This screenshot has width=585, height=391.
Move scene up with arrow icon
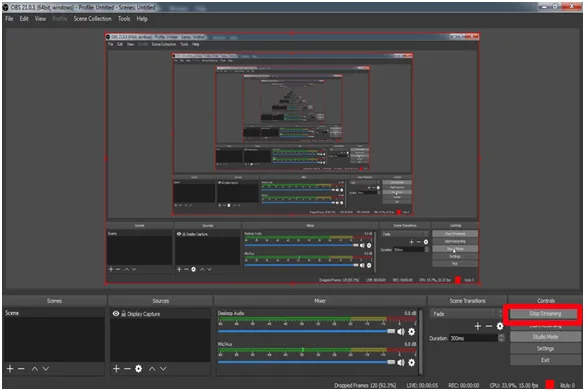click(x=35, y=369)
